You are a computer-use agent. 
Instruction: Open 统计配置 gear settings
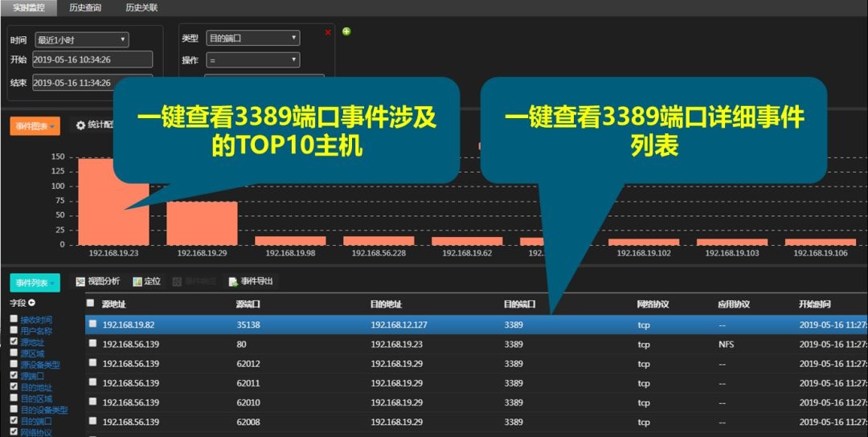[x=81, y=125]
